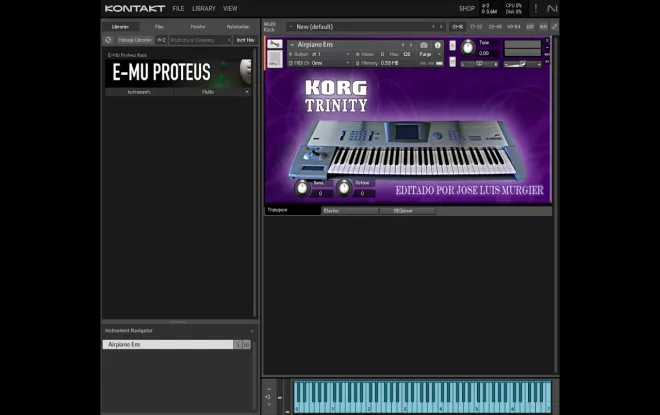Expand the E-MU Proteus library options arrow

[x=247, y=92]
